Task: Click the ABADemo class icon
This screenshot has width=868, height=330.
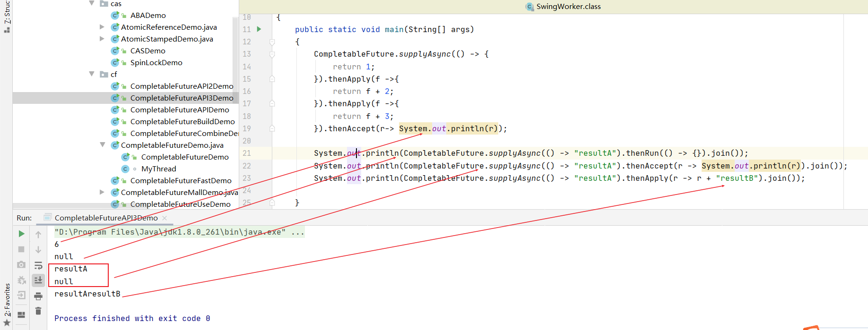Action: 115,15
